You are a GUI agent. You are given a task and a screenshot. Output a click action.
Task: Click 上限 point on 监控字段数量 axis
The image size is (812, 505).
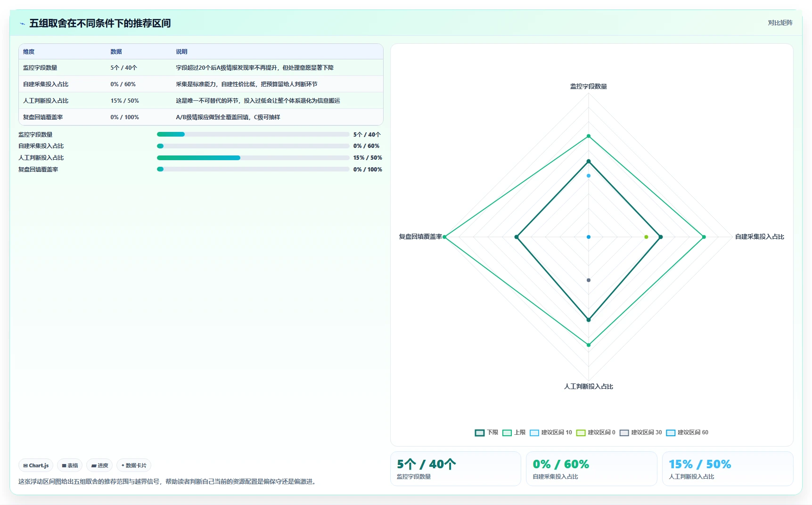[589, 136]
